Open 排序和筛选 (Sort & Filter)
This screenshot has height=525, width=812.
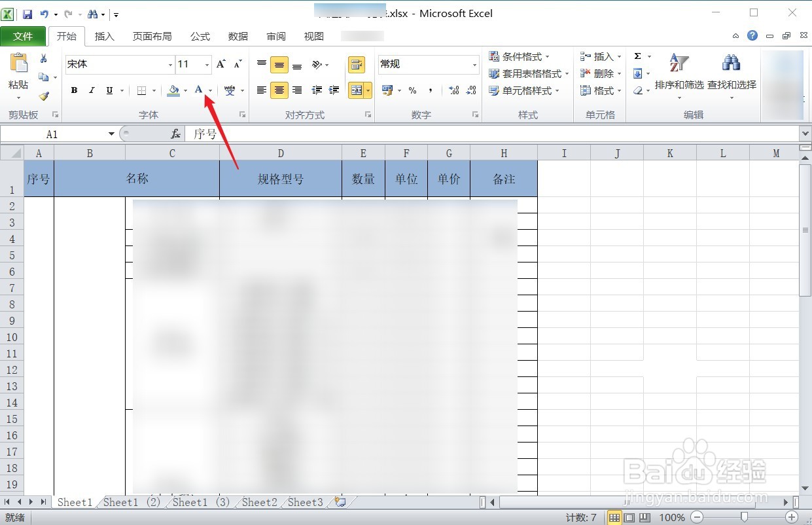pyautogui.click(x=679, y=72)
